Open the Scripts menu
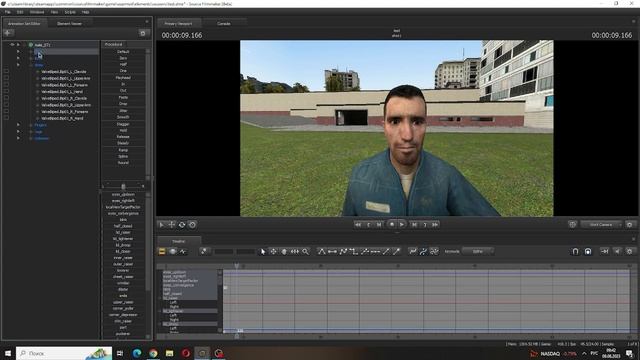Screen dimensions: 640x360 point(70,12)
